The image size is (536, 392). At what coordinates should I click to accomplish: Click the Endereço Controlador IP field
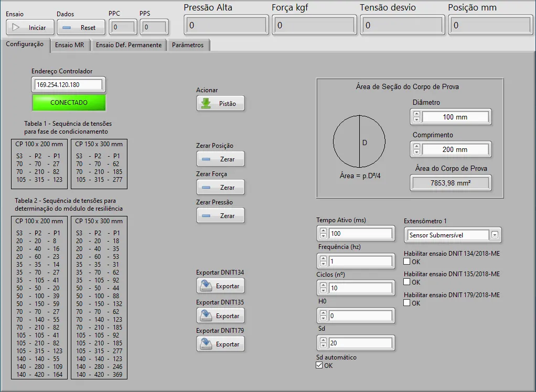pyautogui.click(x=68, y=85)
